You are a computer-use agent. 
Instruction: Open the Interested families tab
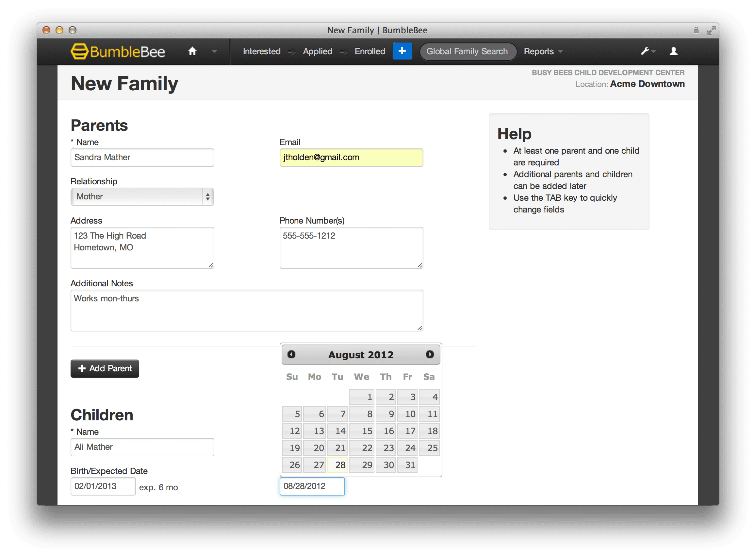(261, 51)
